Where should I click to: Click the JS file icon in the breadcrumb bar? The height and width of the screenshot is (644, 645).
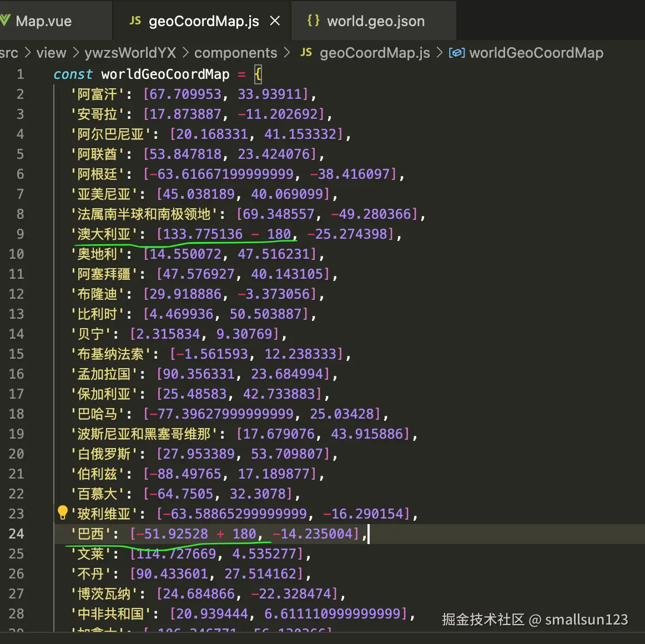click(306, 52)
